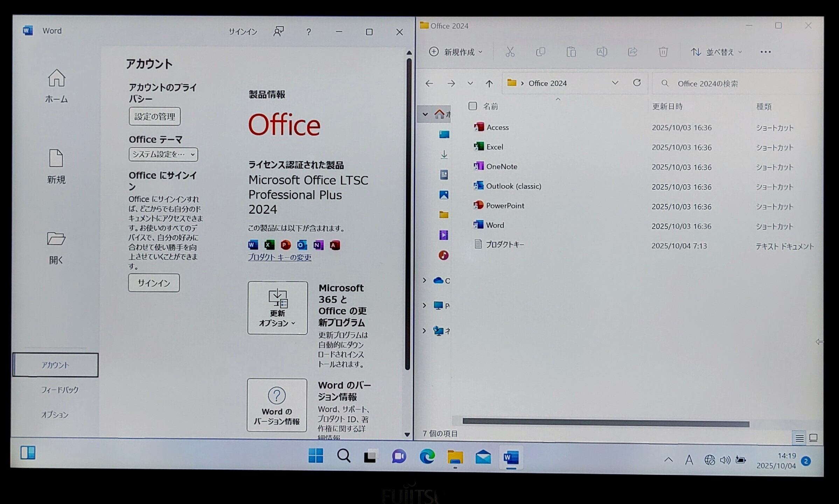Open the 並べ替え sort dropdown
Image resolution: width=839 pixels, height=504 pixels.
tap(716, 52)
